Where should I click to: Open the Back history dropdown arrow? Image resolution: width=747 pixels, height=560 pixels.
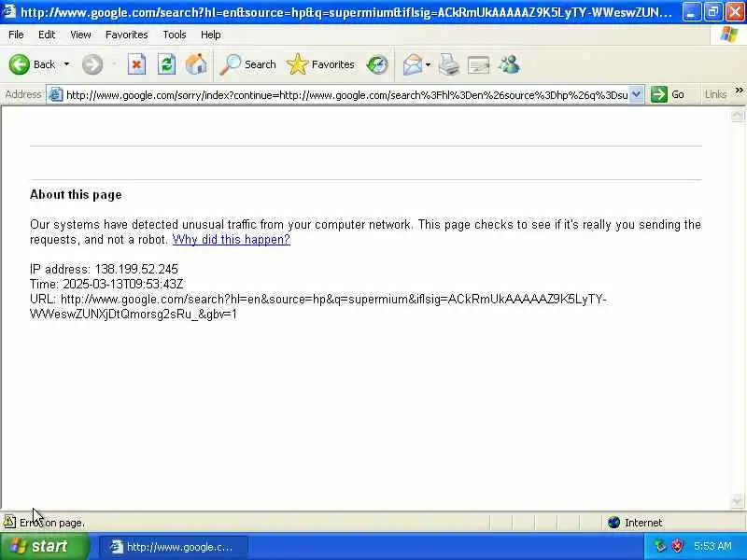[x=66, y=64]
